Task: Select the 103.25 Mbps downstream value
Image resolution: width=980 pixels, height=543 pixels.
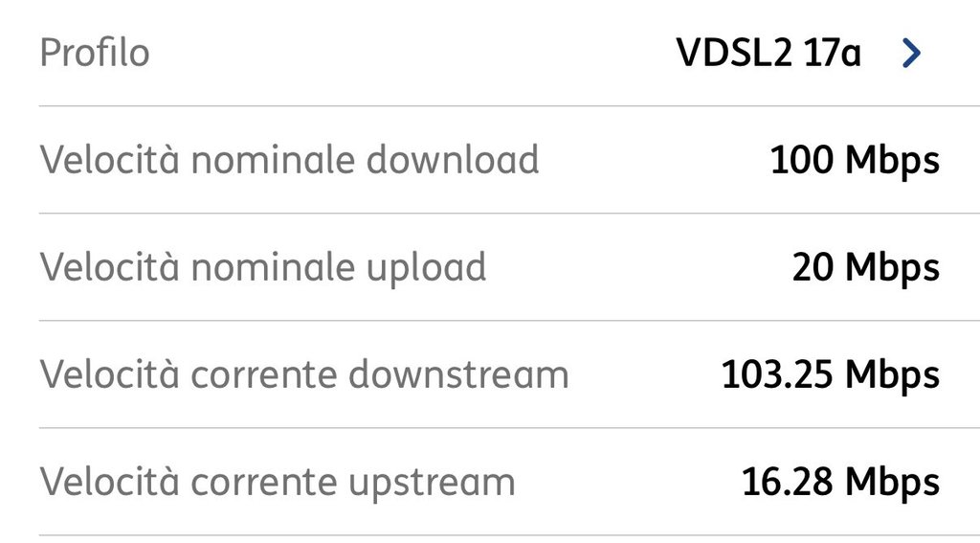Action: click(830, 375)
